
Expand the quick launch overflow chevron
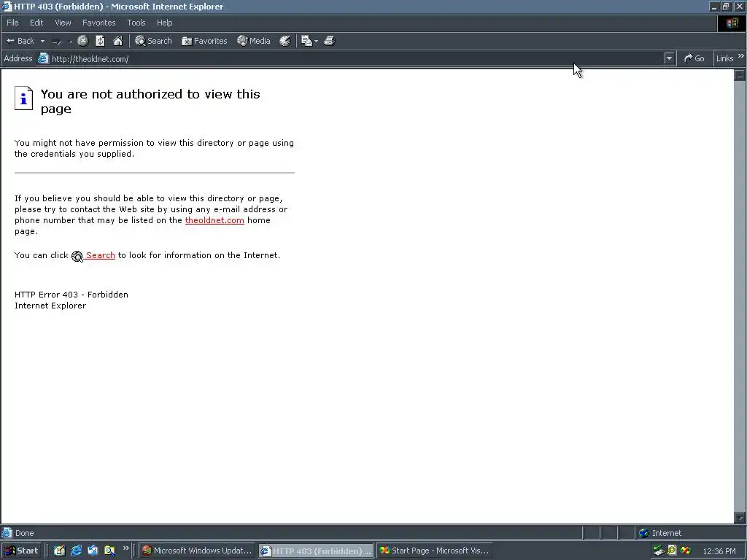point(125,548)
